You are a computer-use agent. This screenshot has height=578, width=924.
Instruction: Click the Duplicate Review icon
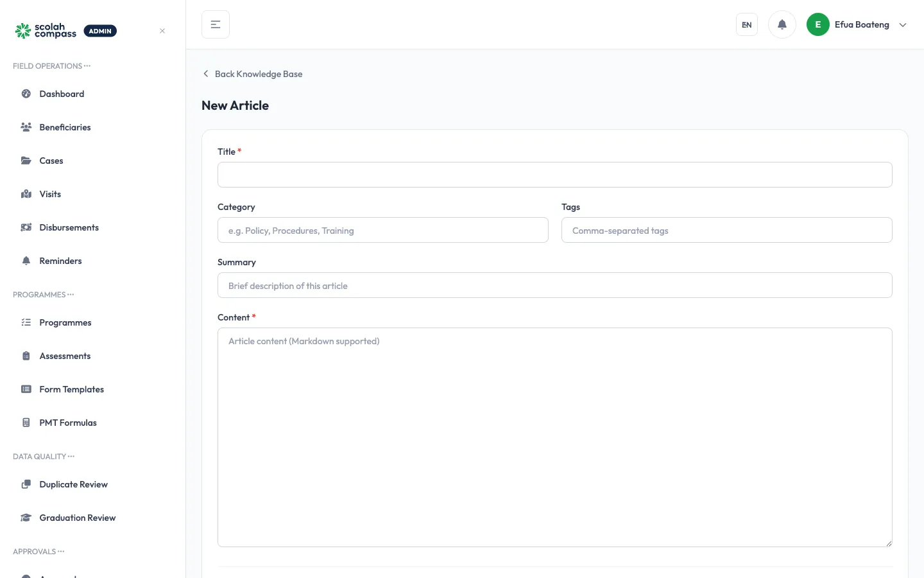(x=26, y=484)
